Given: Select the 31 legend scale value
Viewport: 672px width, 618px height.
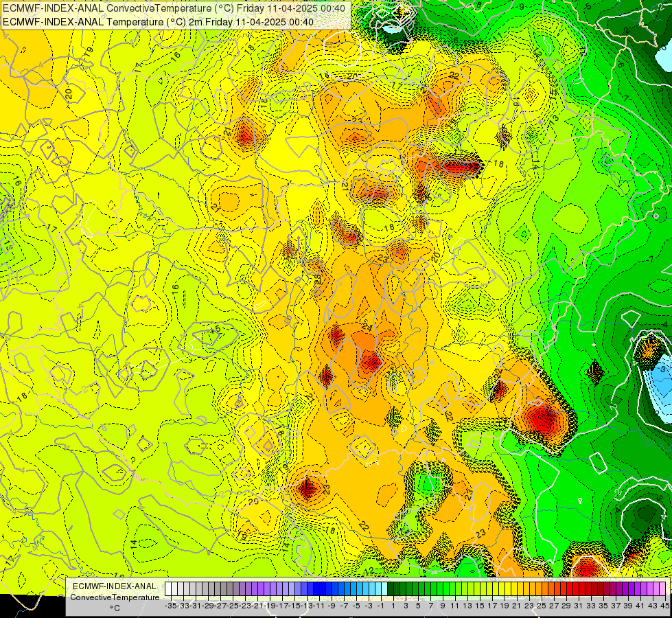Looking at the screenshot, I should click(579, 606).
